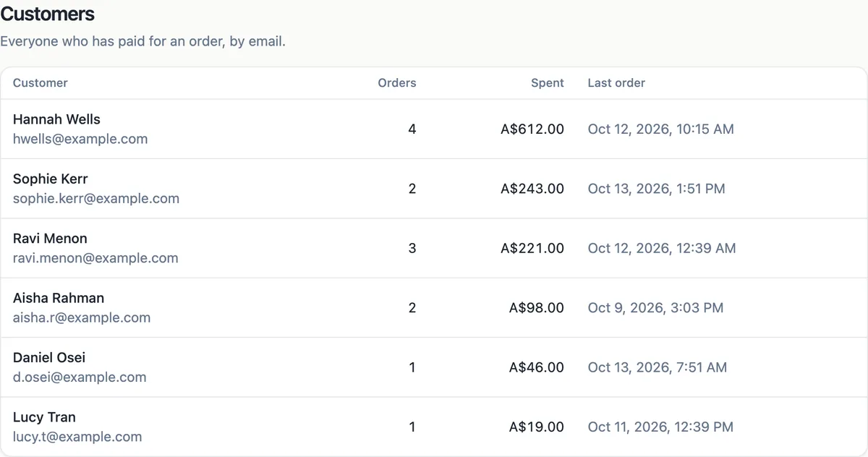Click the amount A$243.00

[x=532, y=189]
